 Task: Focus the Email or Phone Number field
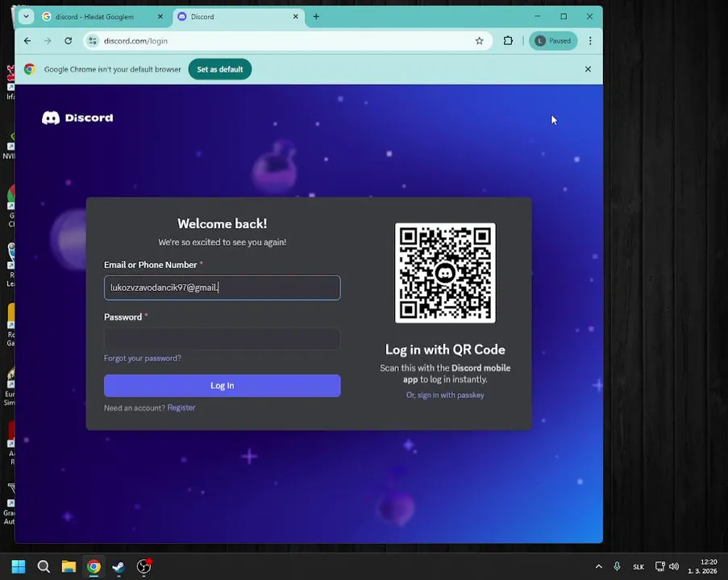tap(222, 288)
